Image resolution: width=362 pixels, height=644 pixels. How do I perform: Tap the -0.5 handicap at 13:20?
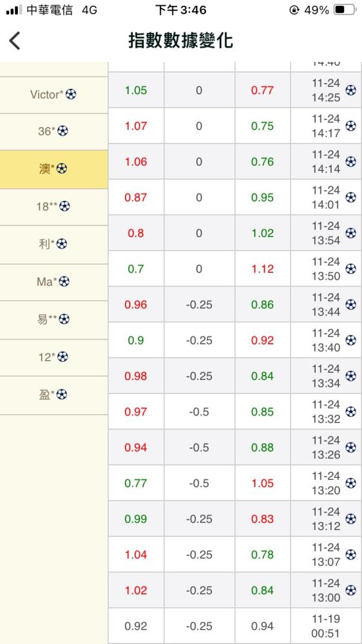199,484
